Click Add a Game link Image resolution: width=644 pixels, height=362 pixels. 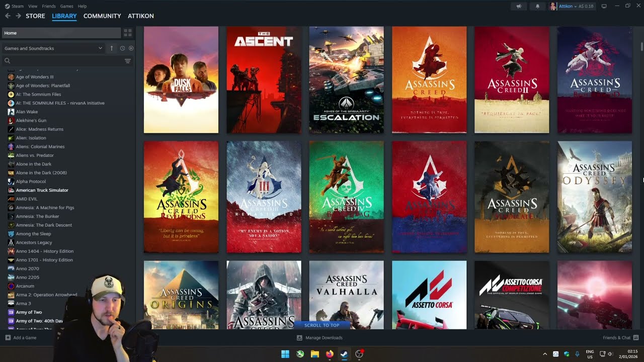(x=25, y=338)
